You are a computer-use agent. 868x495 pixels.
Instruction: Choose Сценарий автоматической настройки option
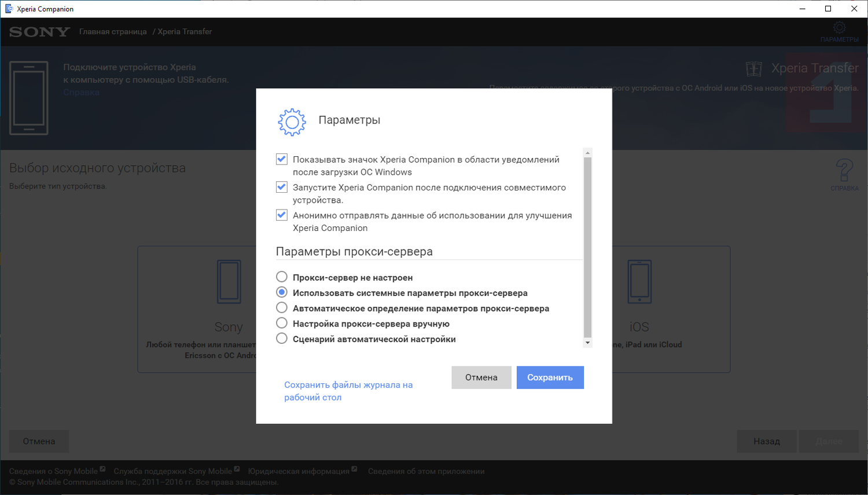click(282, 338)
